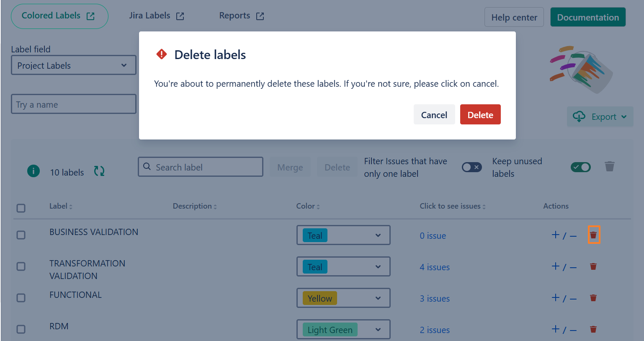
Task: Toggle Filter Issues that have only one label
Action: [x=471, y=167]
